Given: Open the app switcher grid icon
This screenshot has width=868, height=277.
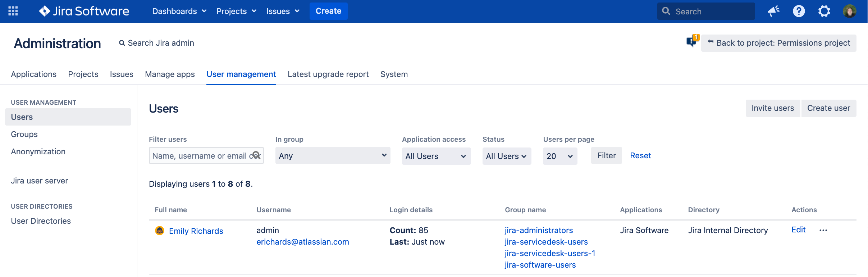Looking at the screenshot, I should pyautogui.click(x=13, y=11).
